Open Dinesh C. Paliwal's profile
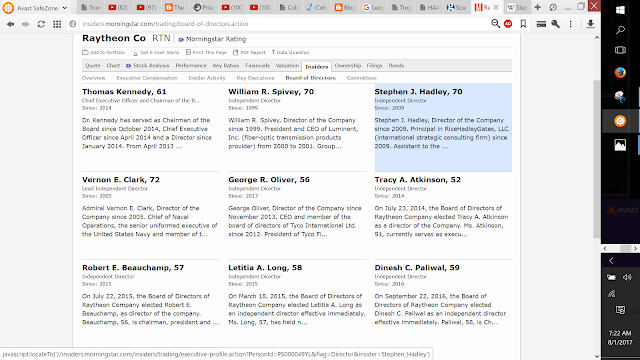Viewport: 640px width, 360px height. (417, 268)
